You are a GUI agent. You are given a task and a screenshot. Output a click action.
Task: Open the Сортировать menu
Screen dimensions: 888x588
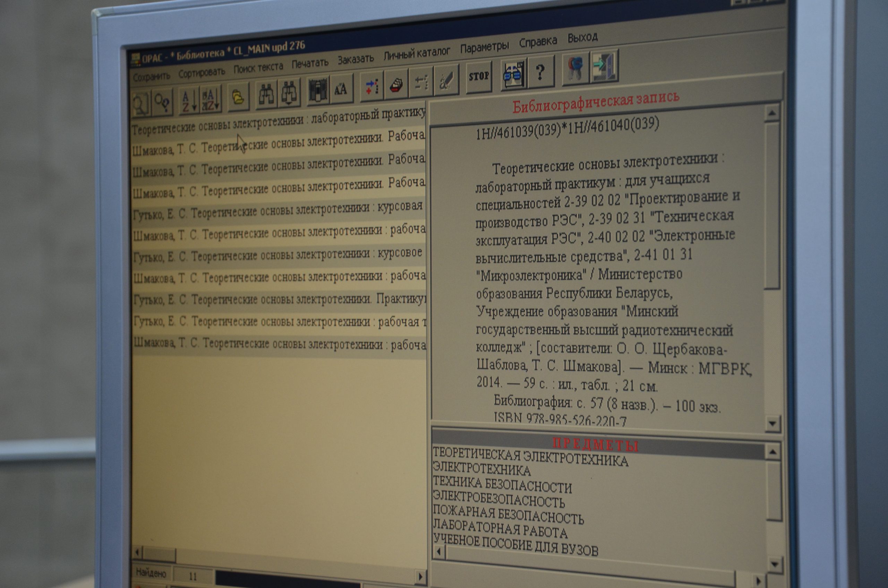click(x=202, y=72)
